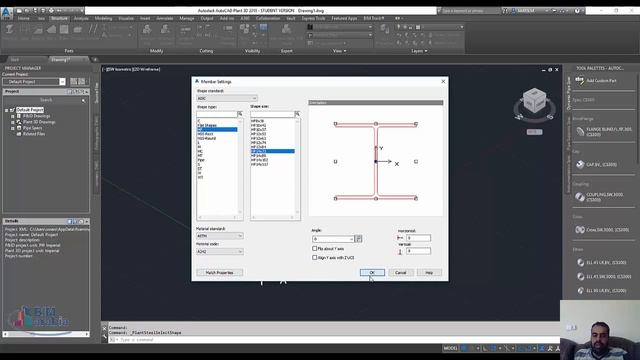The image size is (640, 360).
Task: Enable Flip about Y axis checkbox
Action: point(314,248)
